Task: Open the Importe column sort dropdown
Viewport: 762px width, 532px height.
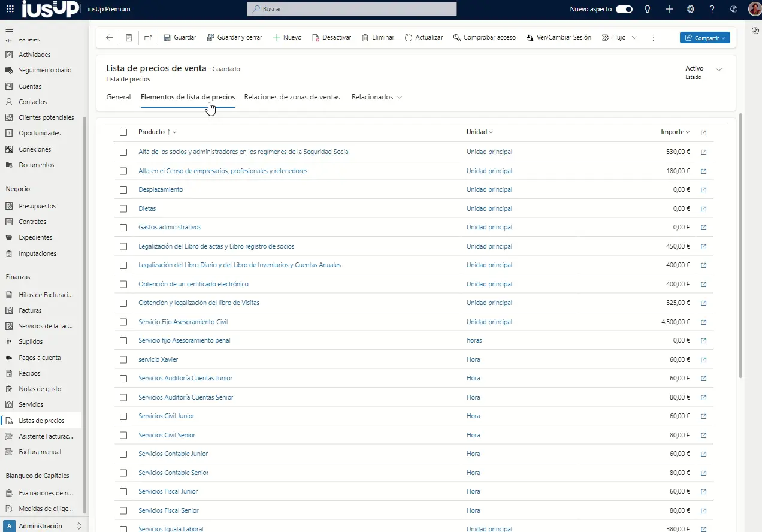Action: [675, 132]
